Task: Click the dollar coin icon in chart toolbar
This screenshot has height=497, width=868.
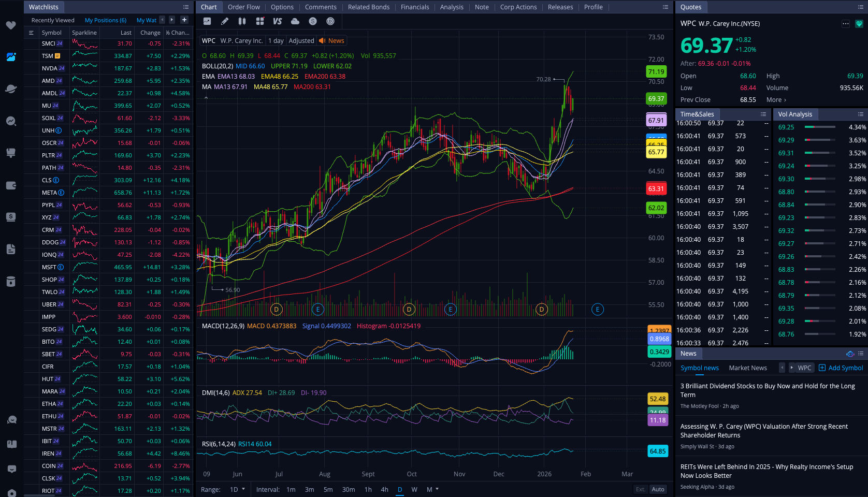Action: 313,21
